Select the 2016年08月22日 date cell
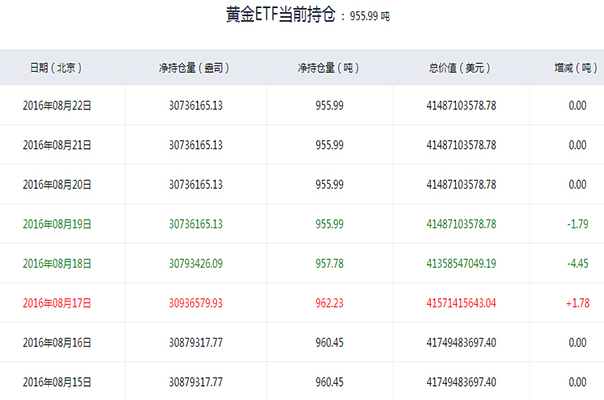The height and width of the screenshot is (400, 604). [x=57, y=106]
